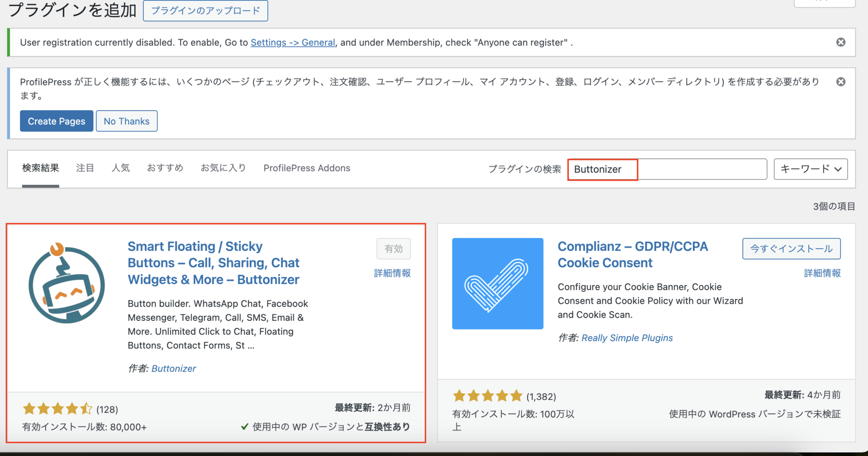Open the キーワード dropdown
The image size is (868, 456).
[810, 169]
